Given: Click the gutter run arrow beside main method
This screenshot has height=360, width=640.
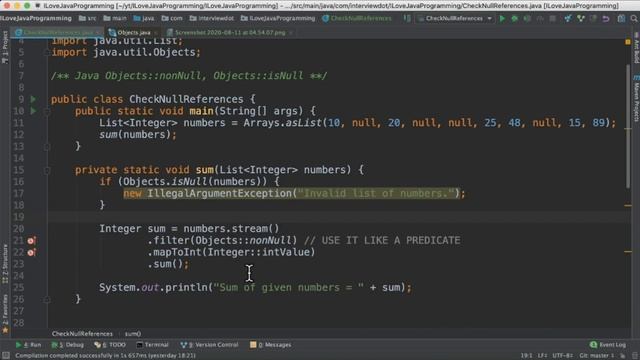Looking at the screenshot, I should [x=33, y=111].
